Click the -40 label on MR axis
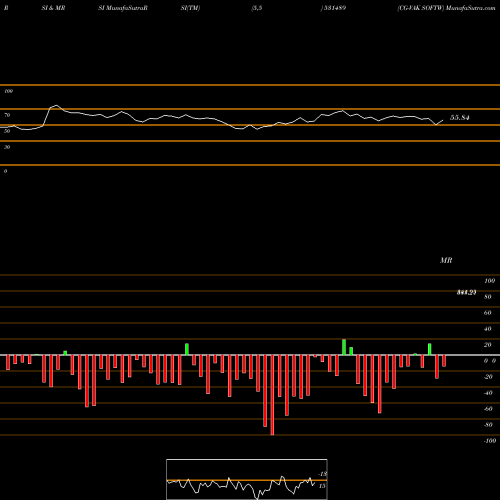 [488, 393]
